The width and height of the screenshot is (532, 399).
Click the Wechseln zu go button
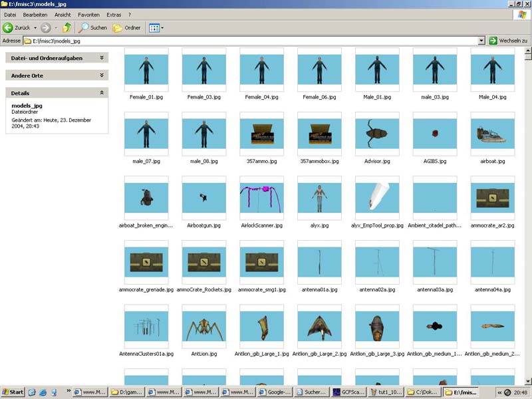509,41
